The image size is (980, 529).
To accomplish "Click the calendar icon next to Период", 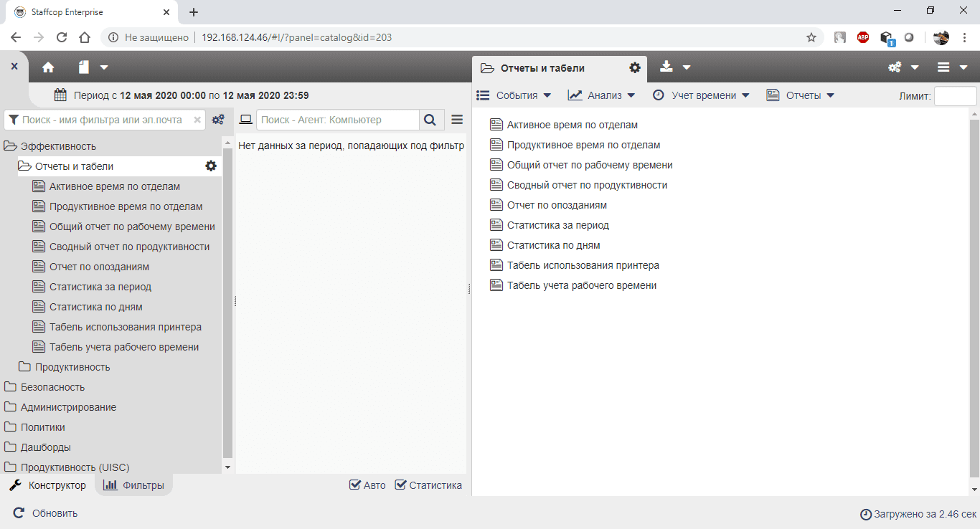I will (x=61, y=95).
